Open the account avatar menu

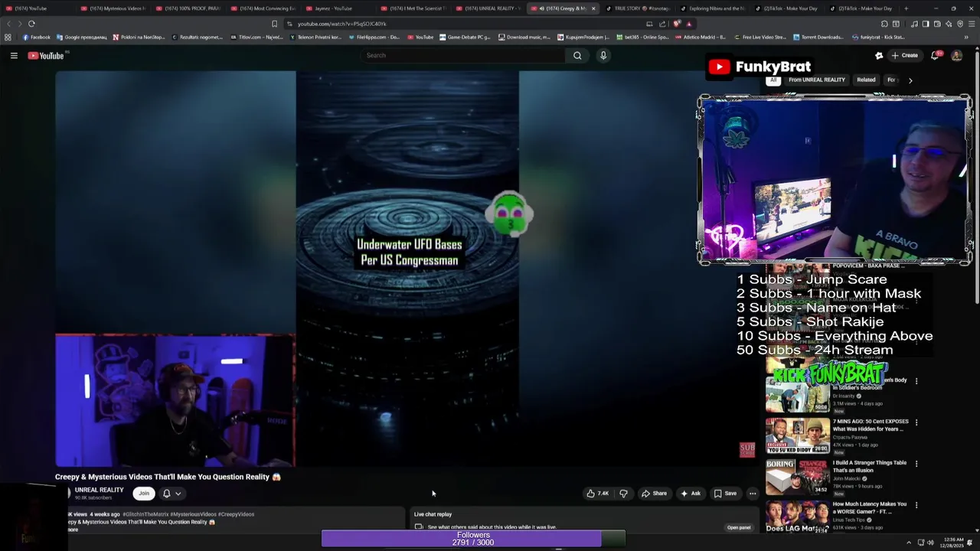pyautogui.click(x=956, y=55)
